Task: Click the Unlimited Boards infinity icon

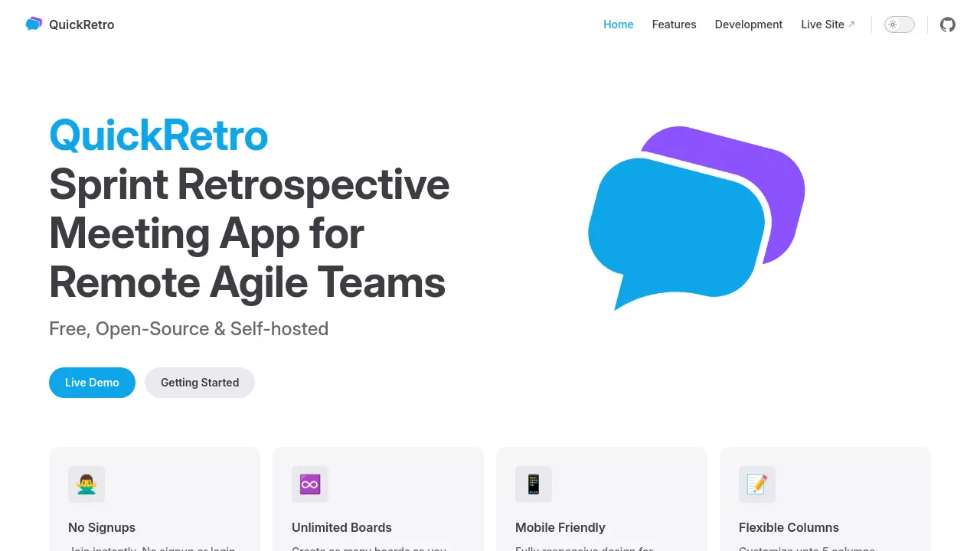Action: click(x=310, y=484)
